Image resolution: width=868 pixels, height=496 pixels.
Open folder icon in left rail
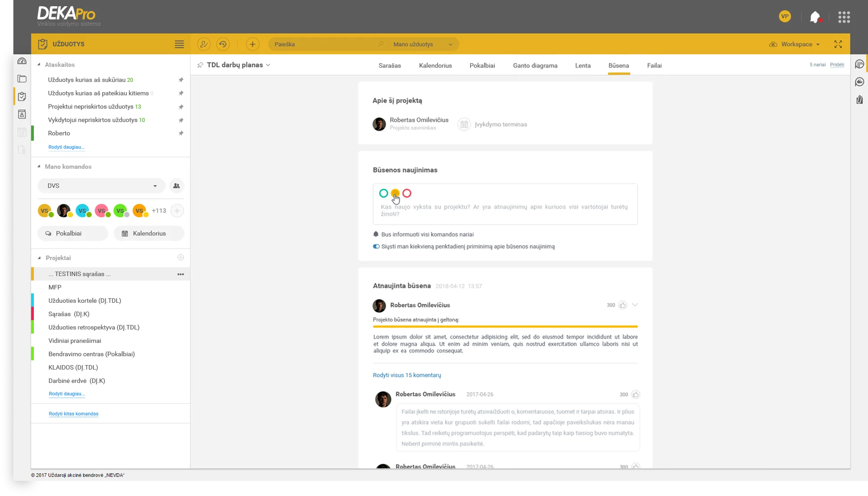point(22,79)
